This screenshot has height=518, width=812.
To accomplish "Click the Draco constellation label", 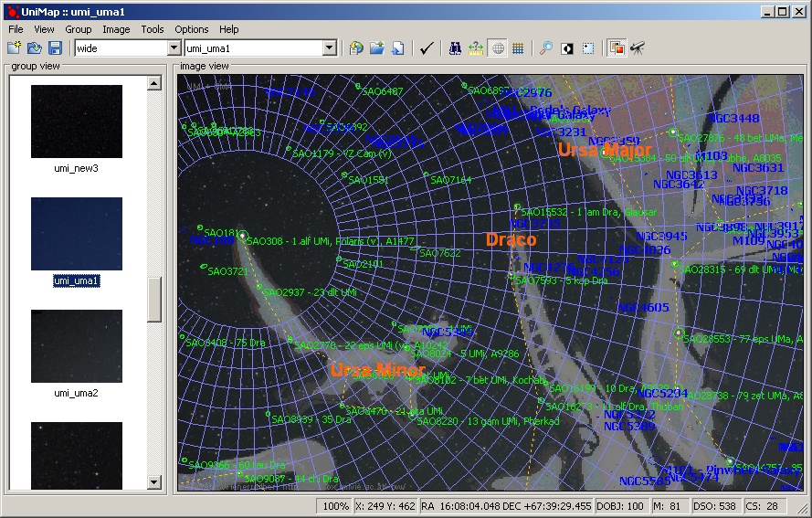I will point(511,239).
